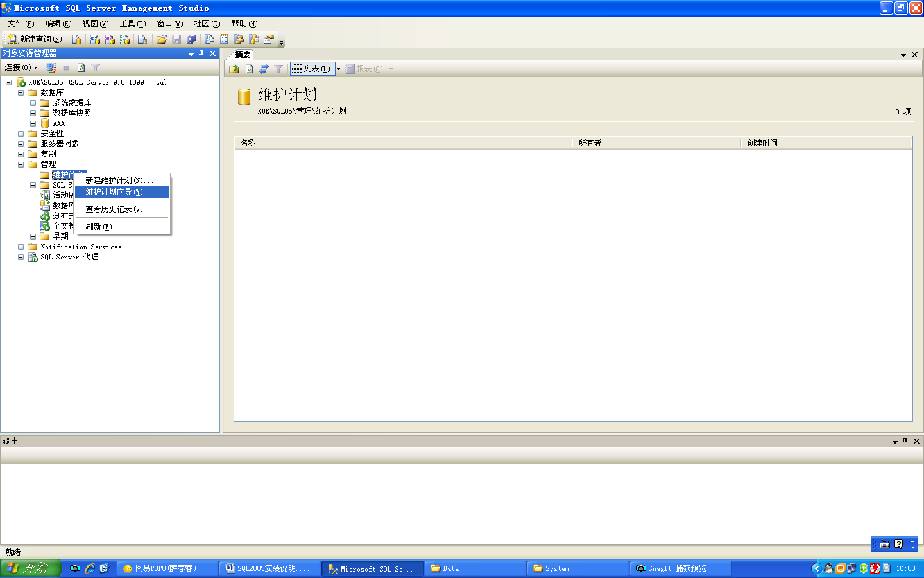This screenshot has height=578, width=924.
Task: Click the Analysis Services MDX Query icon
Action: coord(94,39)
